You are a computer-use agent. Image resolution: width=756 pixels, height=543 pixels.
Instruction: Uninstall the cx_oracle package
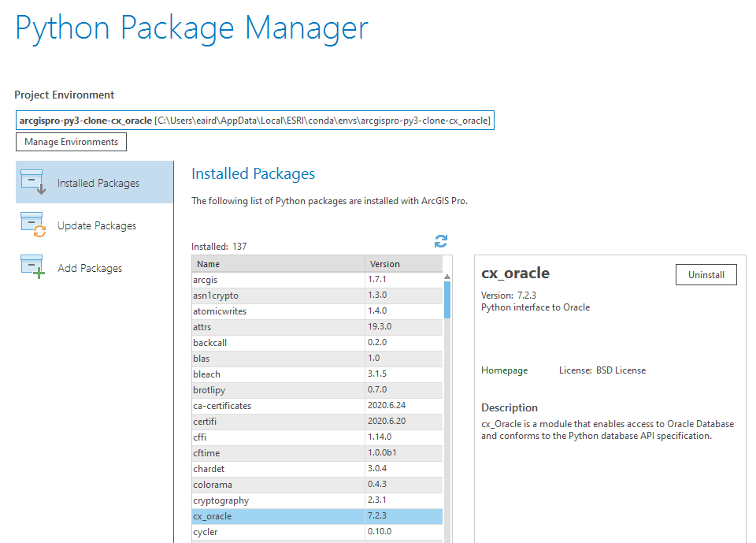coord(706,274)
